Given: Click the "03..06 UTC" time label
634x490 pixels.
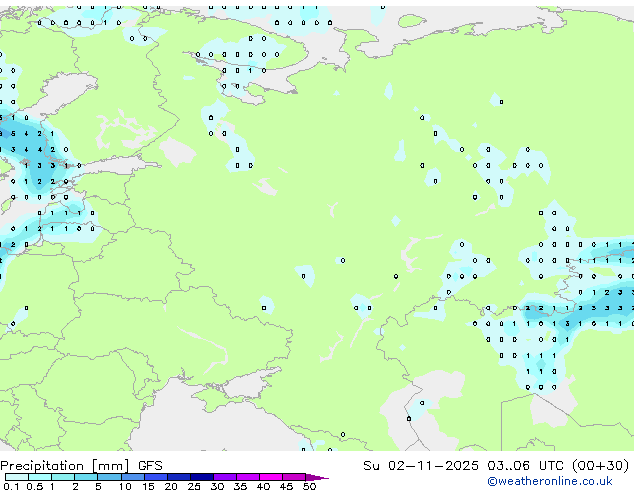Looking at the screenshot, I should (x=525, y=466).
